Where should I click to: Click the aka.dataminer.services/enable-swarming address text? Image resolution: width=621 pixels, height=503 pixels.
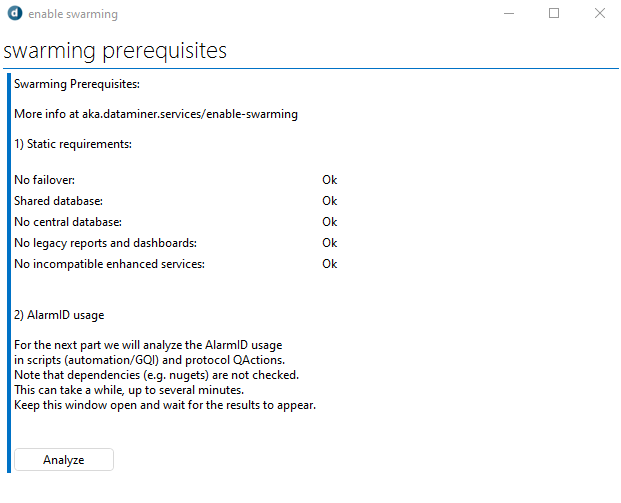point(190,114)
